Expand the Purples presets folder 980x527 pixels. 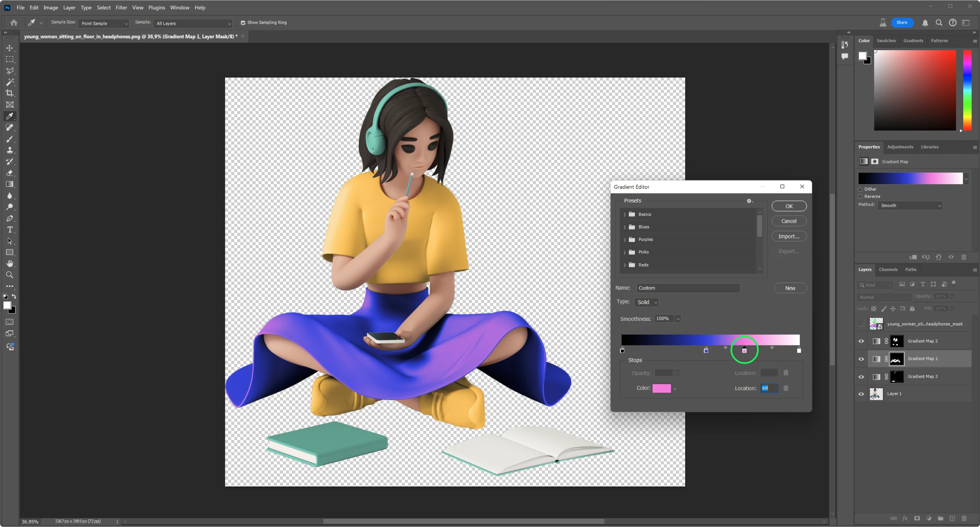624,240
